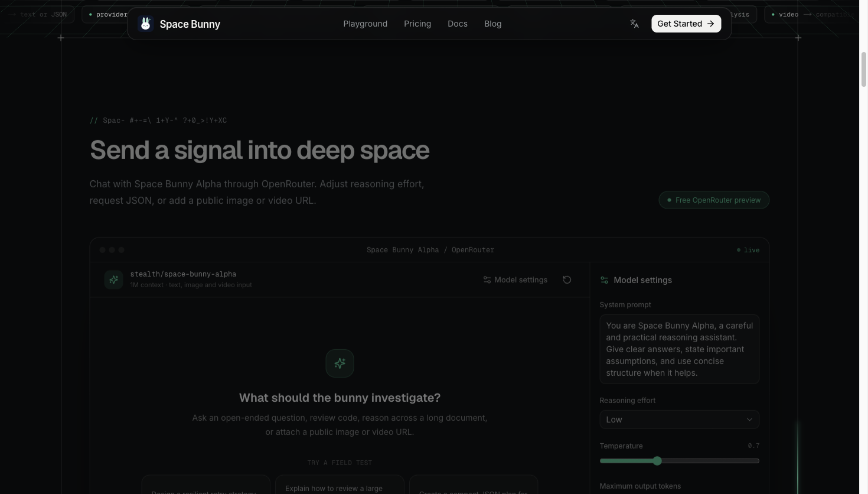Go to the Pricing page
868x494 pixels.
417,24
